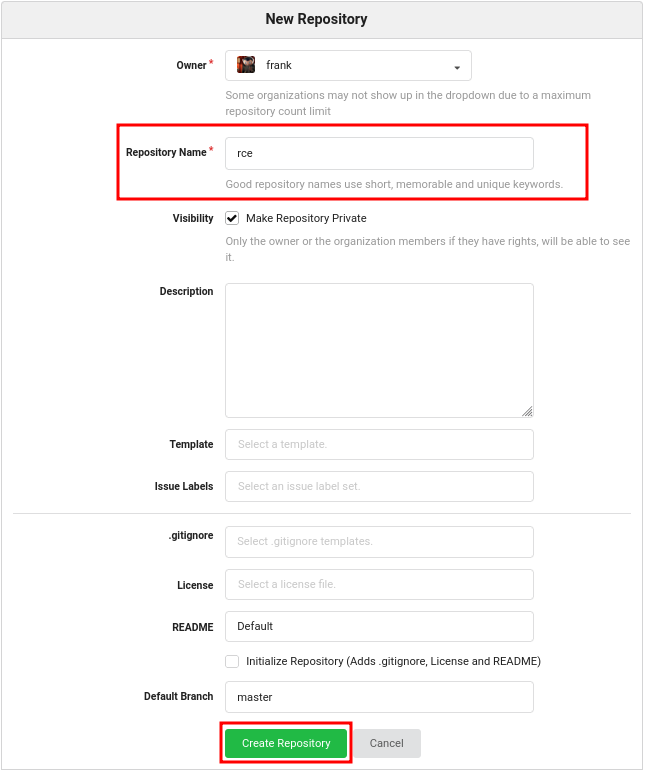The image size is (650, 773).
Task: Open the License file dropdown
Action: [379, 585]
